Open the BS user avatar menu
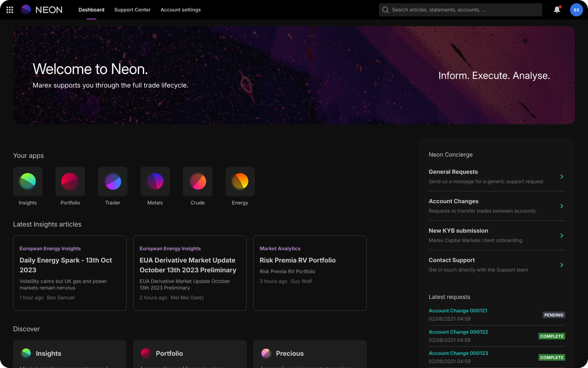Image resolution: width=588 pixels, height=368 pixels. [x=577, y=10]
